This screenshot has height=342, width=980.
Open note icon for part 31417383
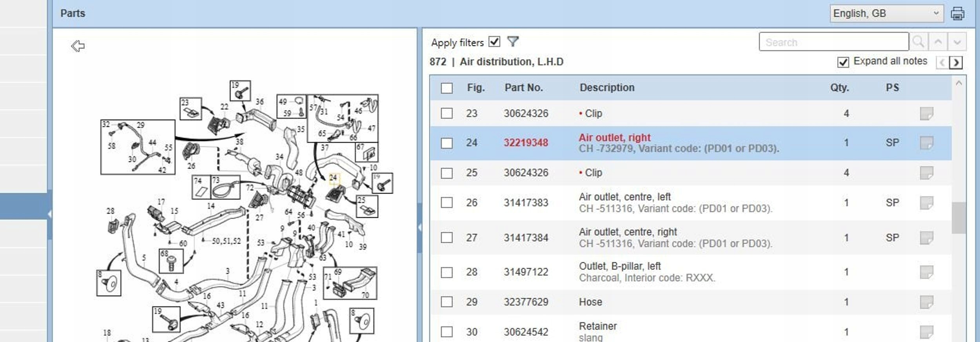click(927, 203)
